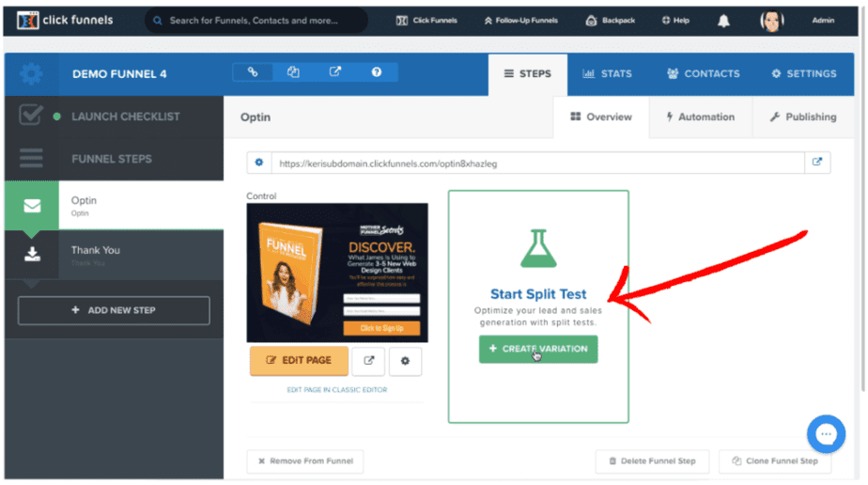
Task: Focus the Search for Funnels, Contacts field
Action: pyautogui.click(x=256, y=21)
